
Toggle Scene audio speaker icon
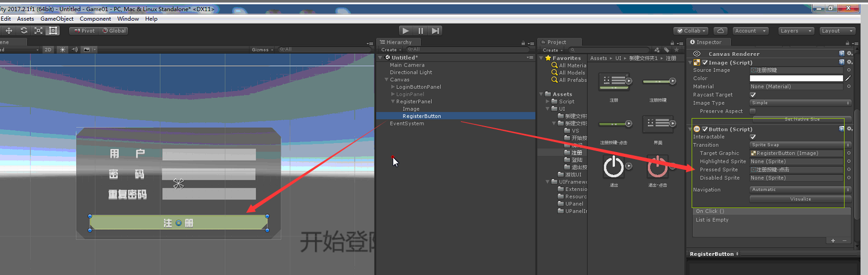[x=75, y=49]
